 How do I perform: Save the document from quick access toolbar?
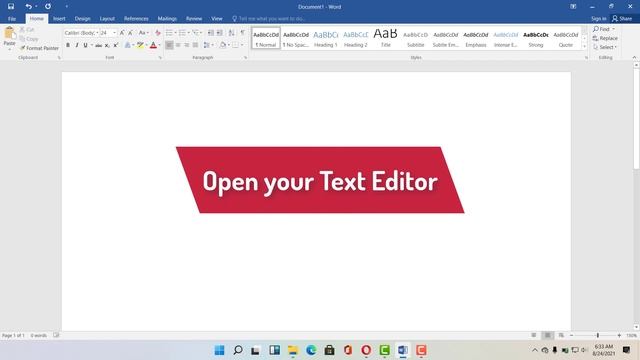click(x=11, y=7)
